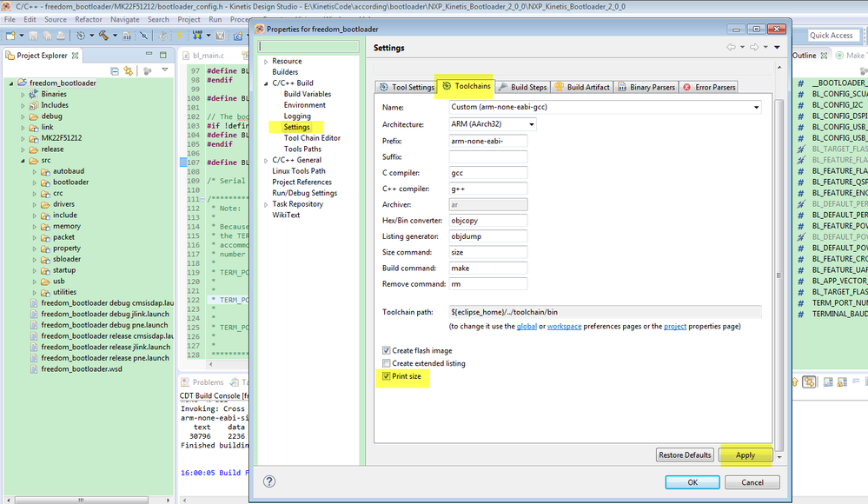Screen dimensions: 868x504
Task: Open the Binary Parsers tab
Action: point(646,87)
